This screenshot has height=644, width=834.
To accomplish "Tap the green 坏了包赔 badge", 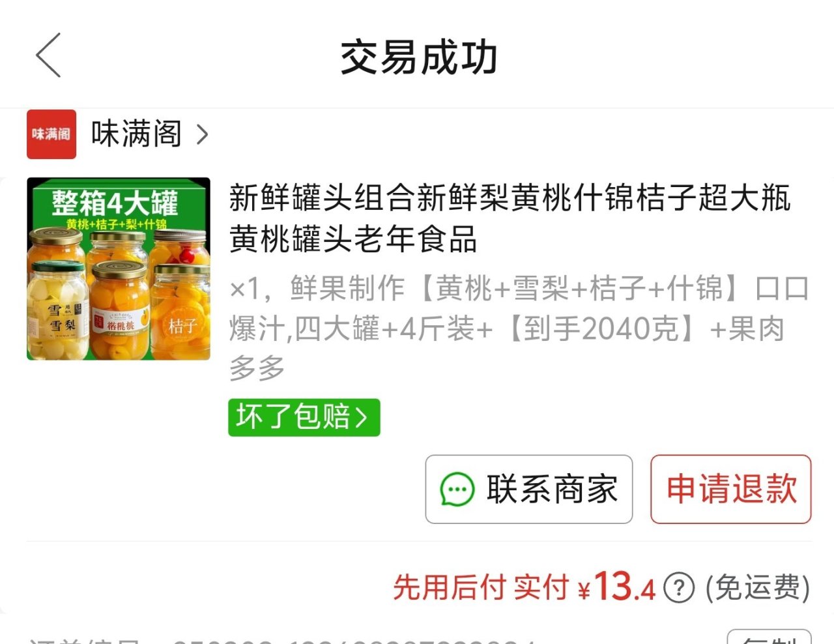I will click(304, 417).
